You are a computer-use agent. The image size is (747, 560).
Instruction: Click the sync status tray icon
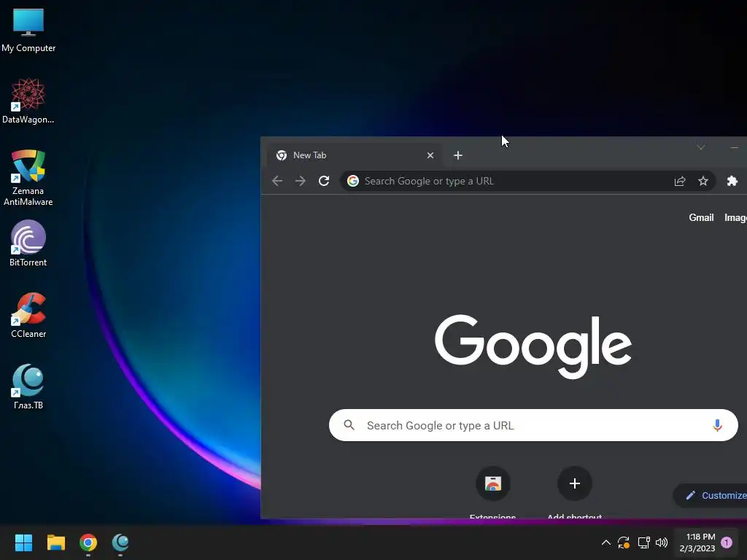point(624,542)
